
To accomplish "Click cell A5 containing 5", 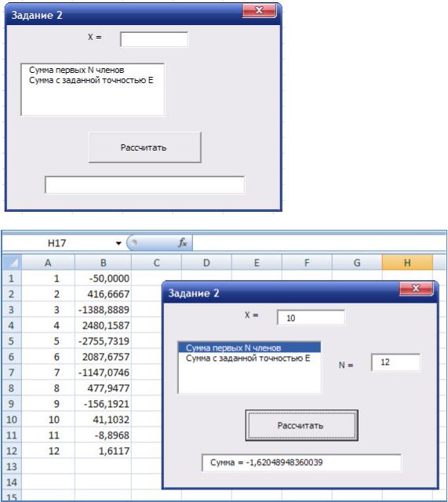I will 48,341.
